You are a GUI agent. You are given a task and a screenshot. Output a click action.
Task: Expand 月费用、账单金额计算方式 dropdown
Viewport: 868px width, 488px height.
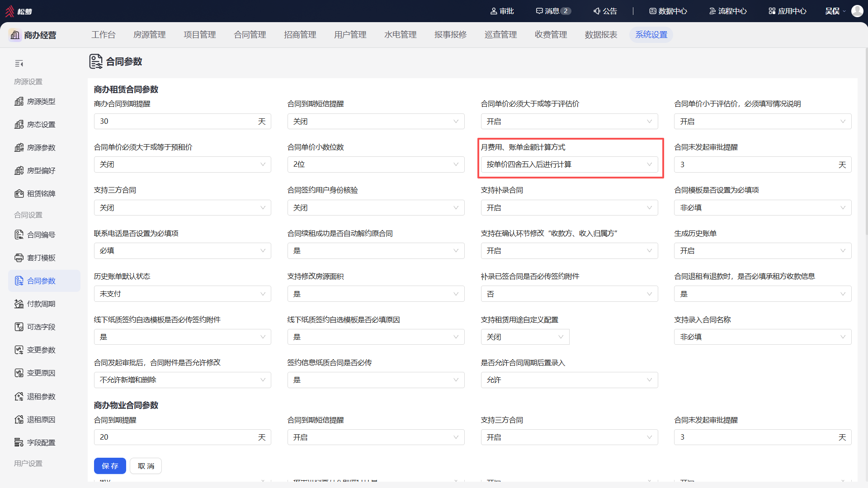(569, 164)
